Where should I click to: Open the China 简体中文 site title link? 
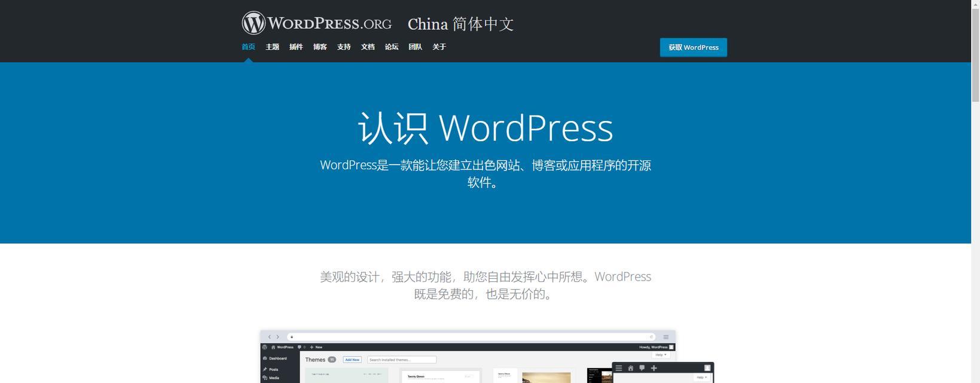coord(460,24)
